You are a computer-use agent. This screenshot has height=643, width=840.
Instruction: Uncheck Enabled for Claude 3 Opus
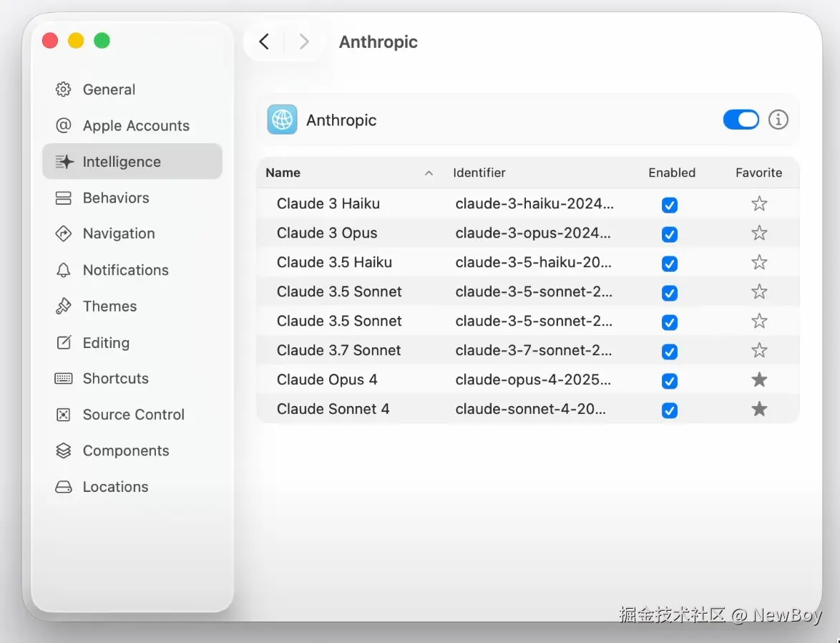670,234
